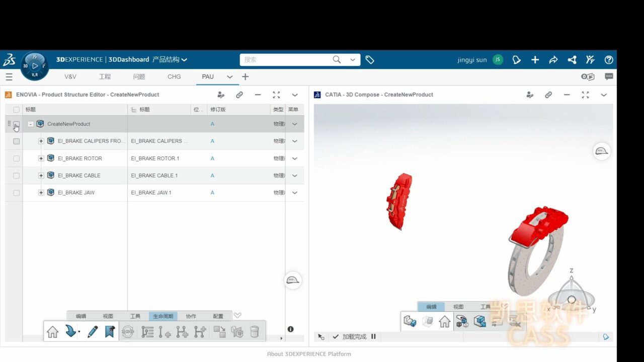Click the user share icon in CATIA widget header

click(x=530, y=95)
